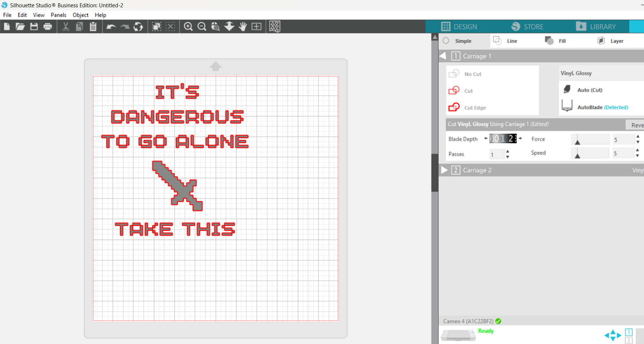This screenshot has width=644, height=344.
Task: Click the Force value field
Action: (624, 139)
